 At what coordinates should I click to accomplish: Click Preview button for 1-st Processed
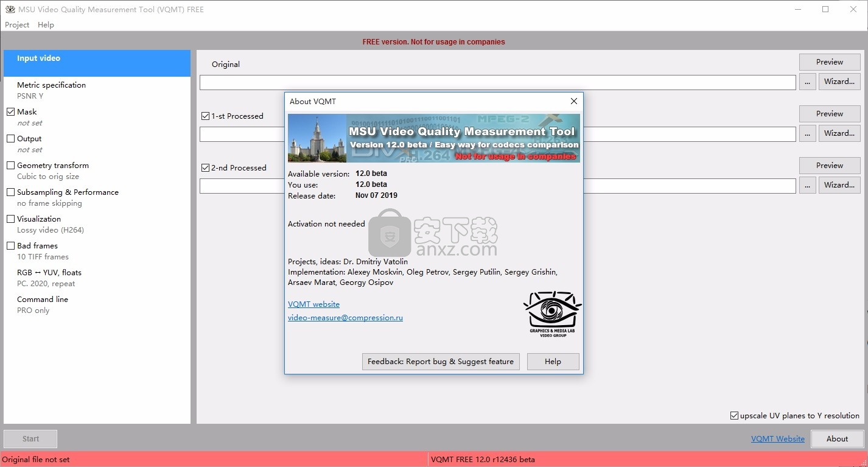830,114
